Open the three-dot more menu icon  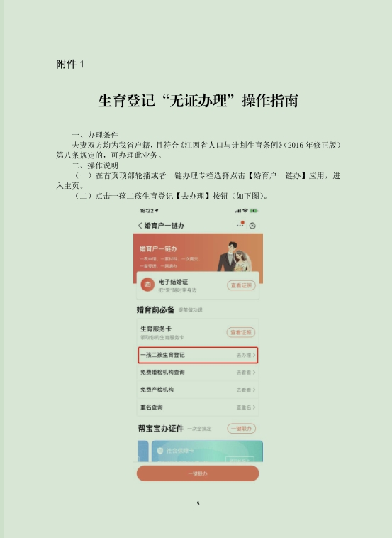coord(240,225)
